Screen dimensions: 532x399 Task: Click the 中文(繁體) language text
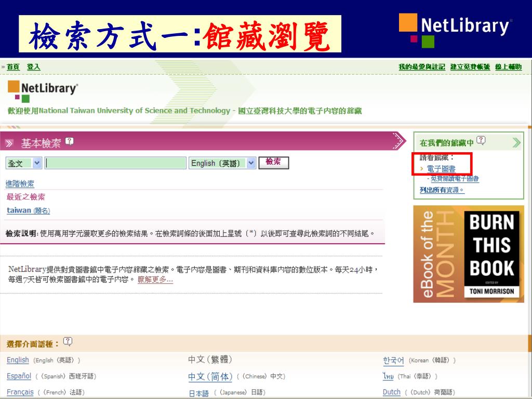point(210,360)
